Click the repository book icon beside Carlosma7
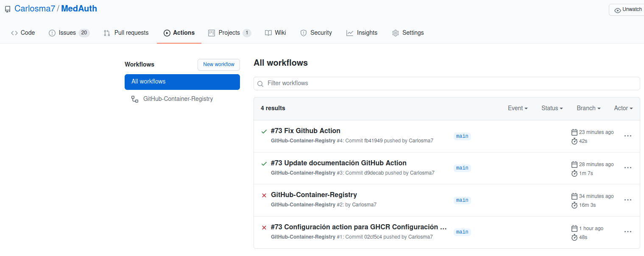Image resolution: width=644 pixels, height=256 pixels. click(x=8, y=9)
